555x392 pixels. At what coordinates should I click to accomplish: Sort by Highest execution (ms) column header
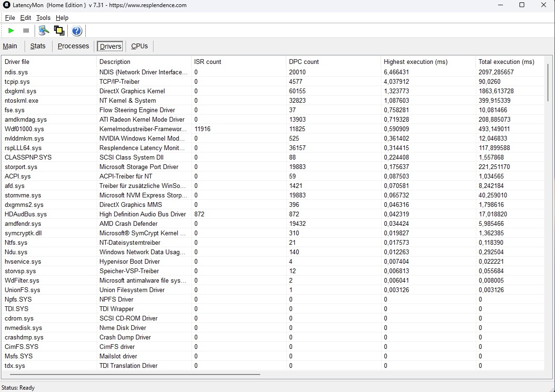click(415, 62)
